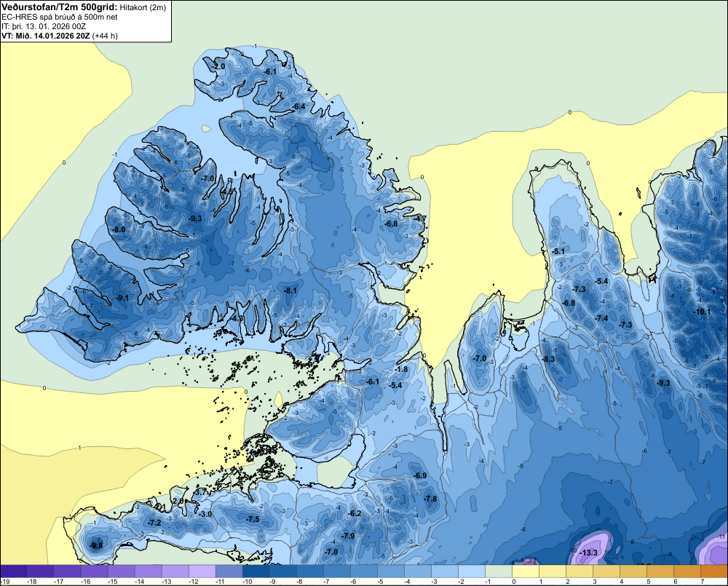728x586 pixels.
Task: Click the -6.4 temperature label
Action: (298, 107)
